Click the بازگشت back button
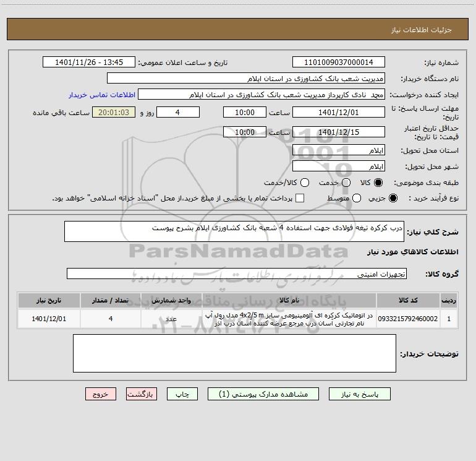The height and width of the screenshot is (461, 476). coord(142,394)
